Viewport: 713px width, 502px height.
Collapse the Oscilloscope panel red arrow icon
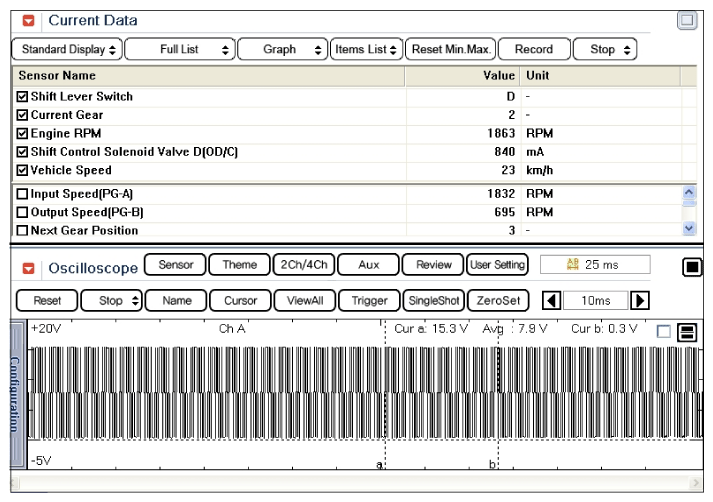point(29,268)
